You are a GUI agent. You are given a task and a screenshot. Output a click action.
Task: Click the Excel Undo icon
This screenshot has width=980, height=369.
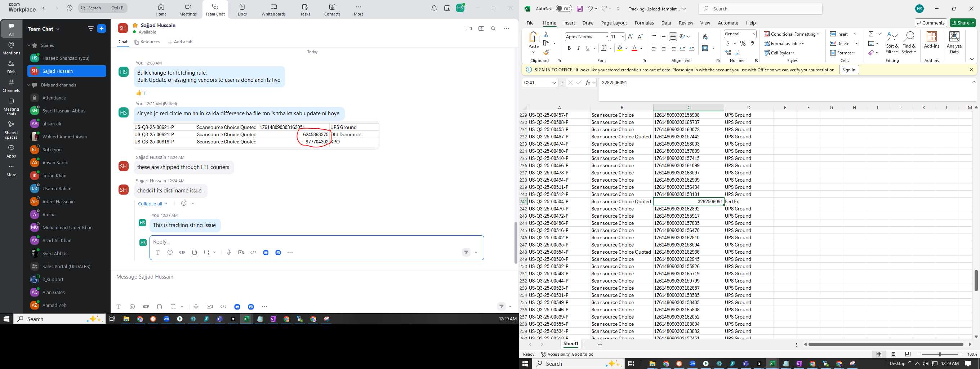[x=590, y=8]
